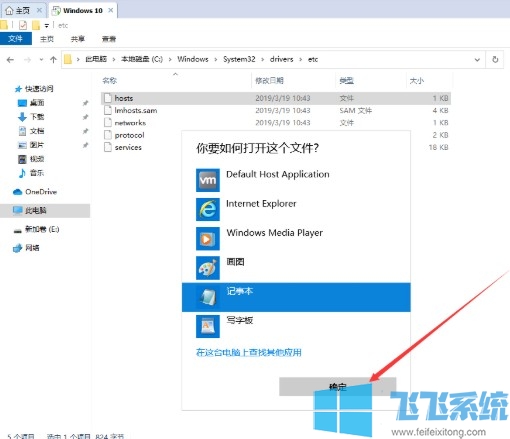Sort files by 修改日期 column header

(x=269, y=80)
